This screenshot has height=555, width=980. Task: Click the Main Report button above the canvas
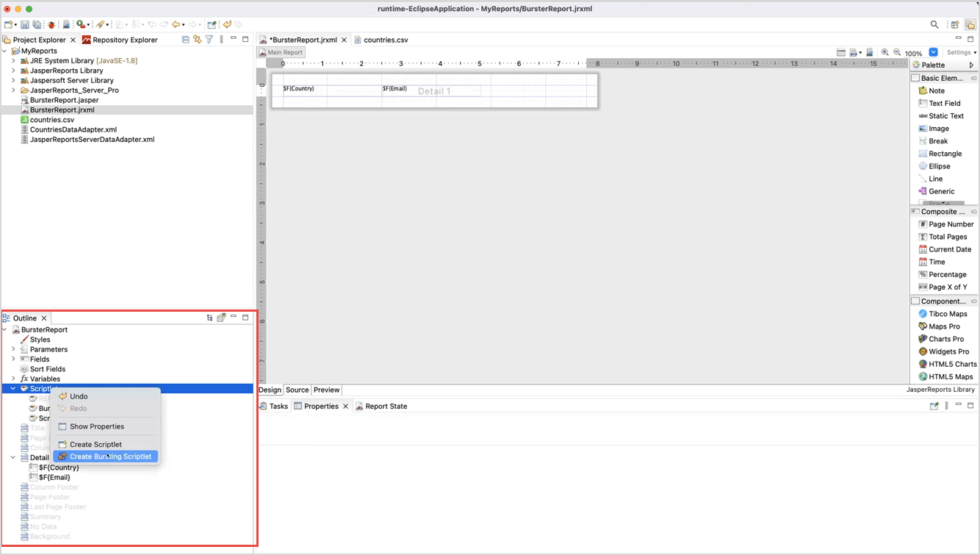(x=281, y=52)
